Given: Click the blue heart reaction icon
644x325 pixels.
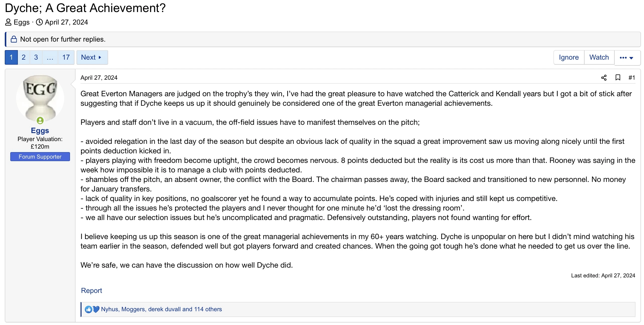Looking at the screenshot, I should point(96,309).
